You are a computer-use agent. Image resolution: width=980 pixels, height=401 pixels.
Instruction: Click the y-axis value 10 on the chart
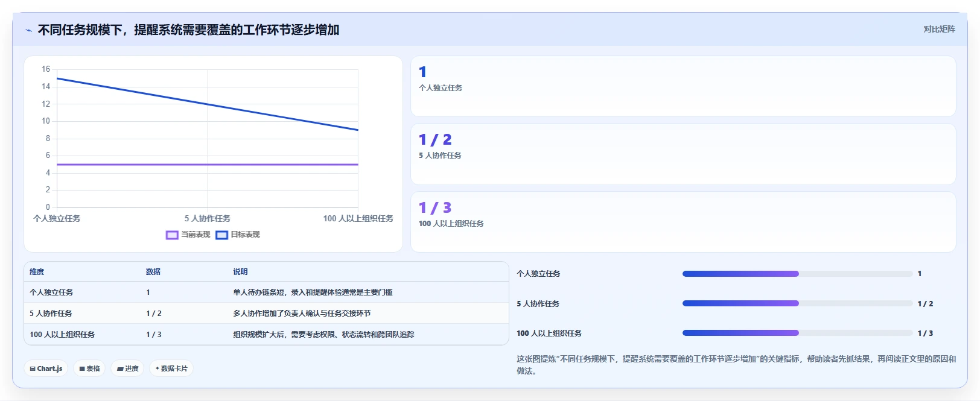pyautogui.click(x=46, y=121)
